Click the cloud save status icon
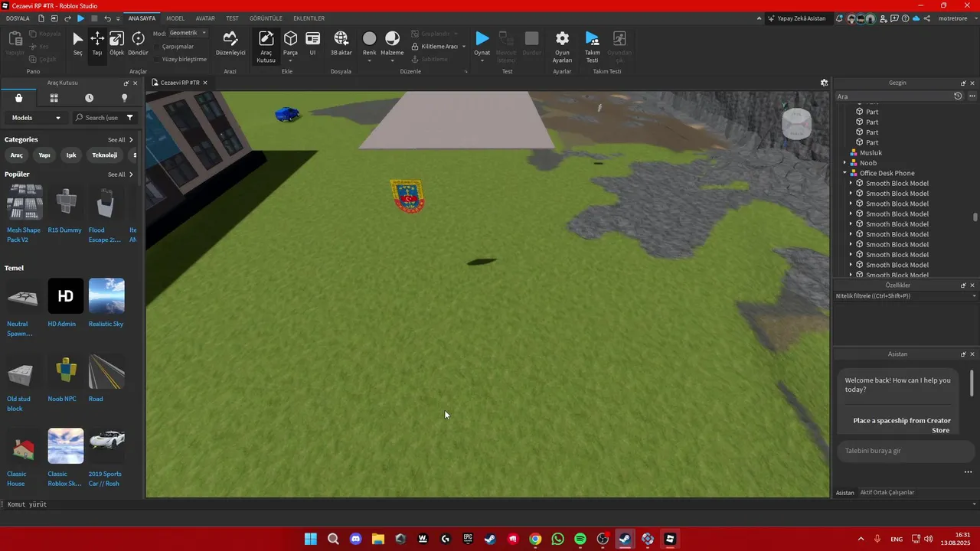 (916, 18)
